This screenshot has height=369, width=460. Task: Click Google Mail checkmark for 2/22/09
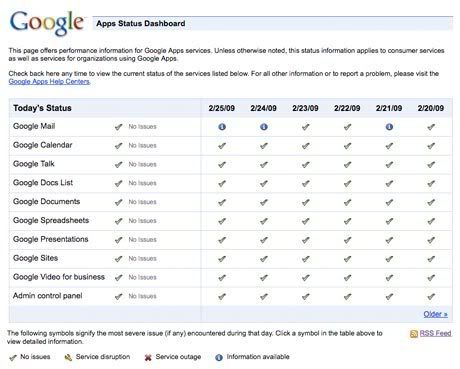coord(347,127)
